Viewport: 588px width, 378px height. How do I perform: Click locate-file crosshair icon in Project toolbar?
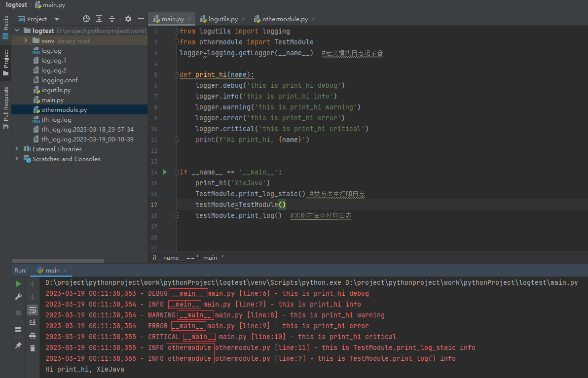click(86, 19)
